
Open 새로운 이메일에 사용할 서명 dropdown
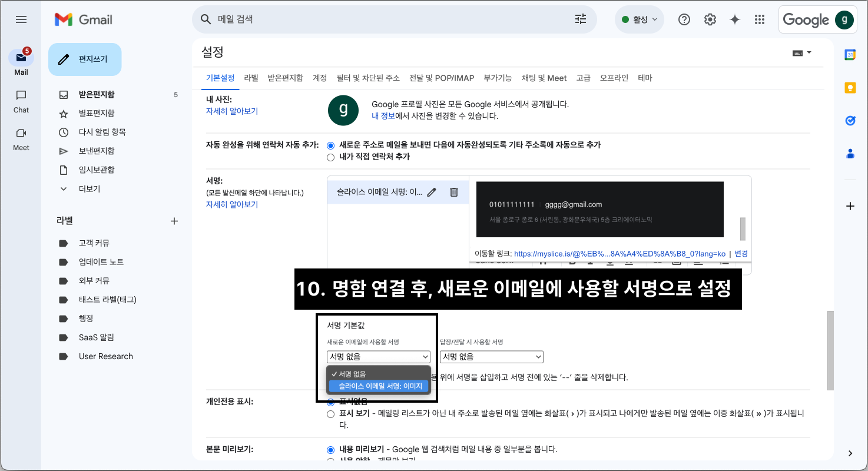[x=379, y=357]
